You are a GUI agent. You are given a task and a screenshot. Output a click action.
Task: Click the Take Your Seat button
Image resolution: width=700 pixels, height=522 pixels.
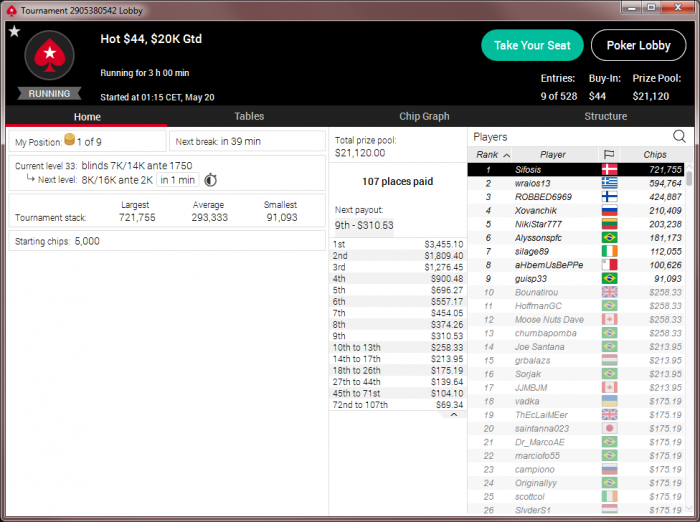pyautogui.click(x=532, y=46)
